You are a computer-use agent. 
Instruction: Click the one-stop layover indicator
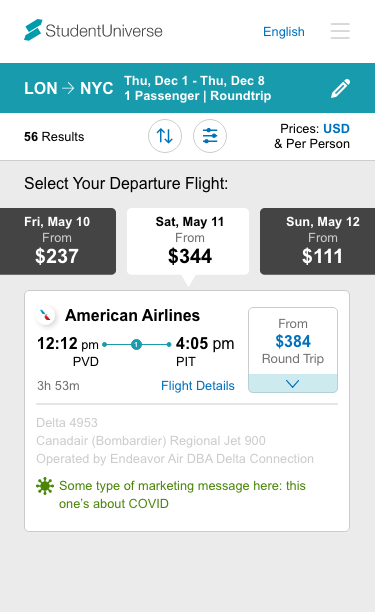136,345
